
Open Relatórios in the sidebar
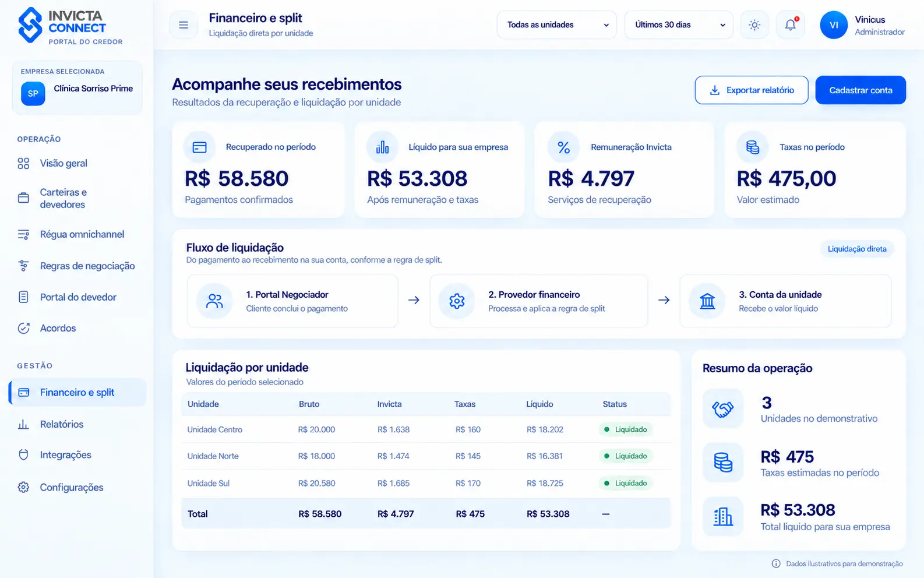62,424
